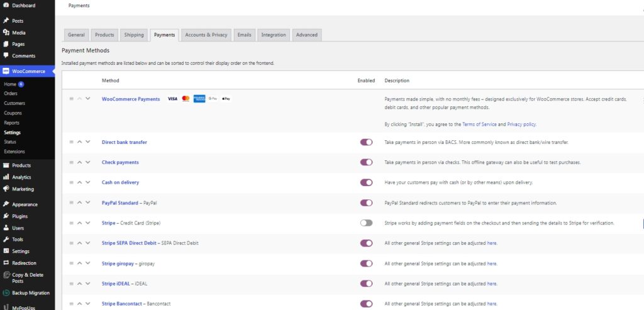Click 'here' link in Stripe giropay row
644x310 pixels.
(x=492, y=263)
